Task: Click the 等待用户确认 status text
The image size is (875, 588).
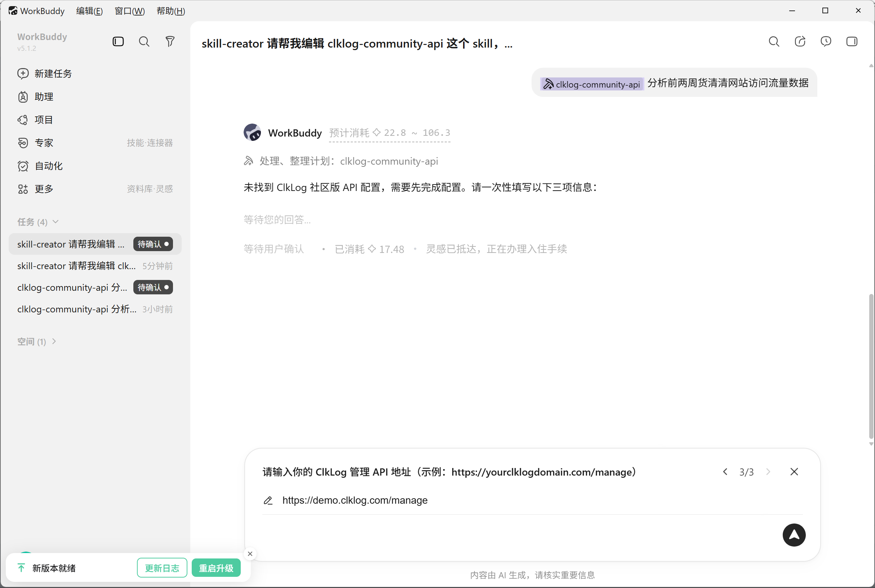Action: (x=274, y=249)
